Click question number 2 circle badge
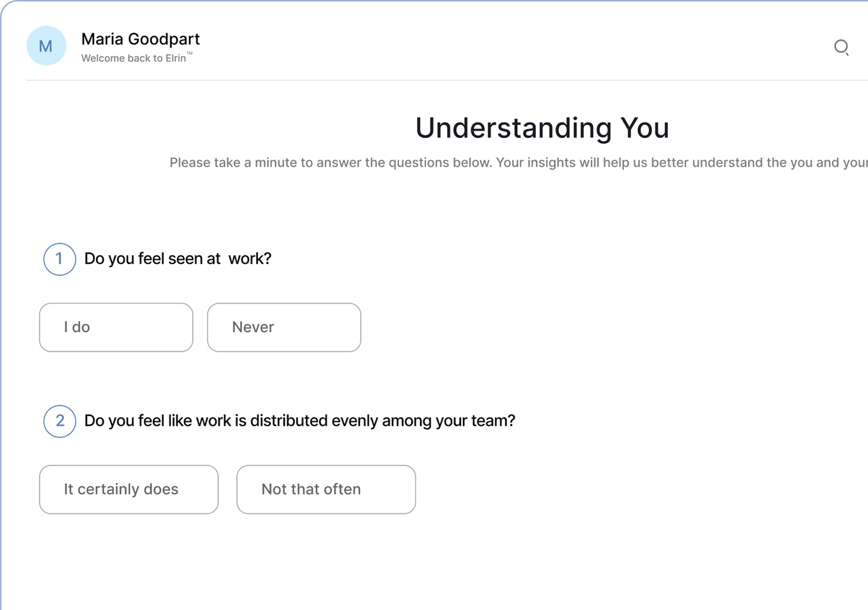Image resolution: width=868 pixels, height=610 pixels. coord(59,421)
